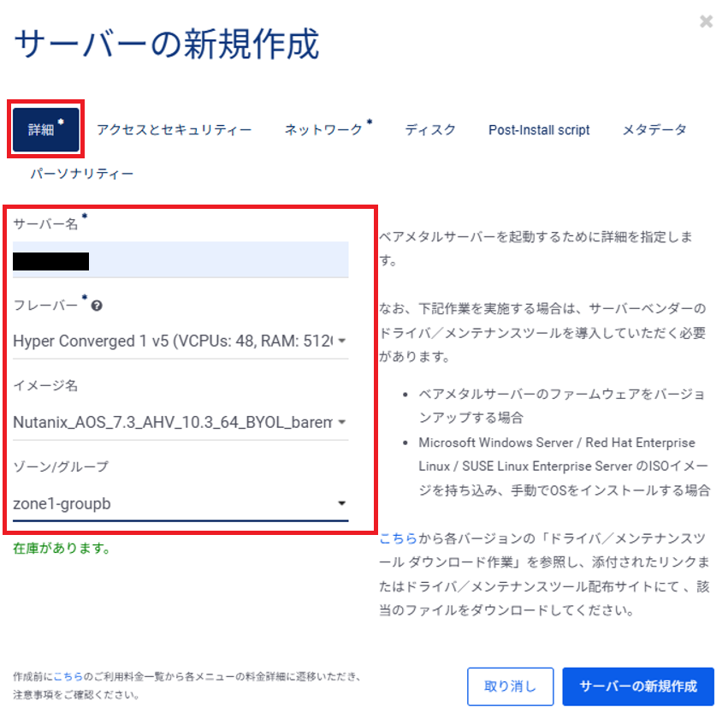Click the サーバー名 input field
This screenshot has width=728, height=719.
point(180,260)
